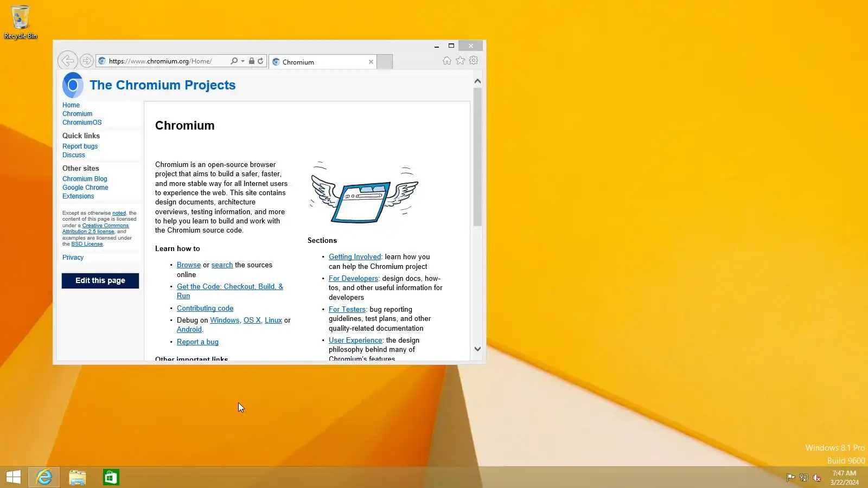
Task: Open the ChromiumOS sidebar link
Action: coord(82,123)
